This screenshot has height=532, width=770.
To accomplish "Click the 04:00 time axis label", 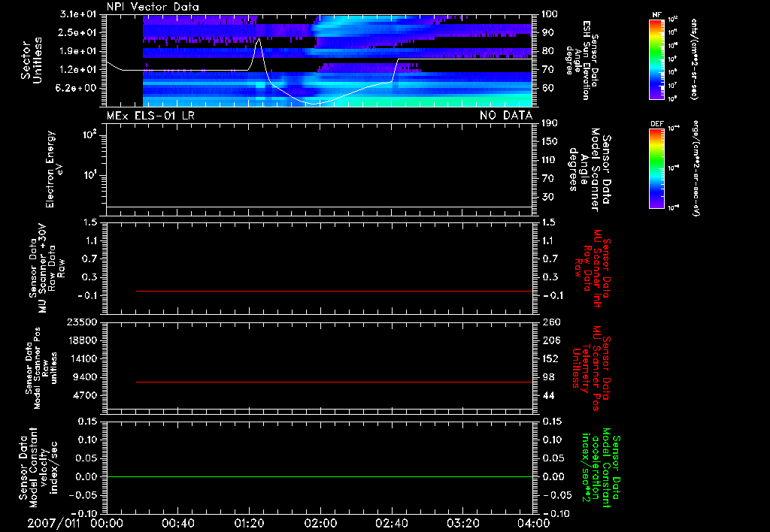I will 534,523.
